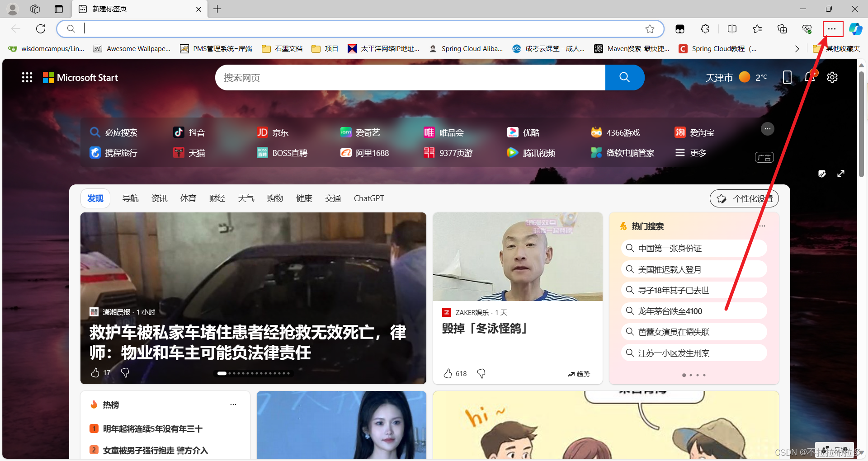The height and width of the screenshot is (461, 868).
Task: Open 个性化设置 button
Action: pos(744,198)
